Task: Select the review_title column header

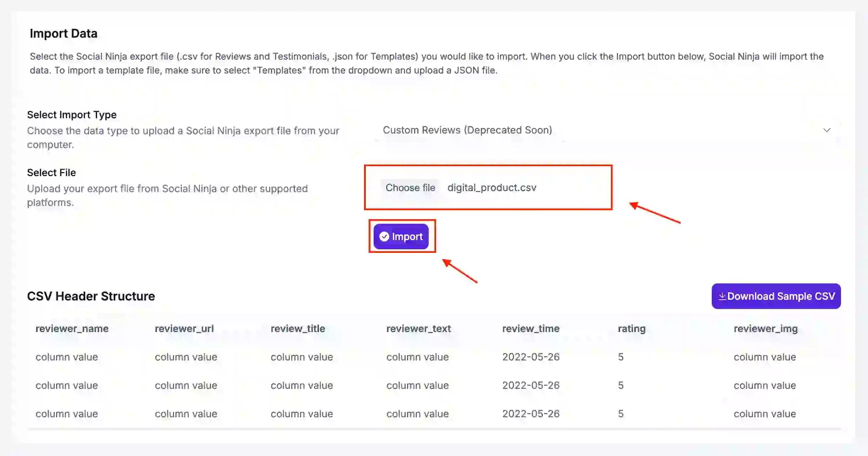Action: click(x=298, y=329)
